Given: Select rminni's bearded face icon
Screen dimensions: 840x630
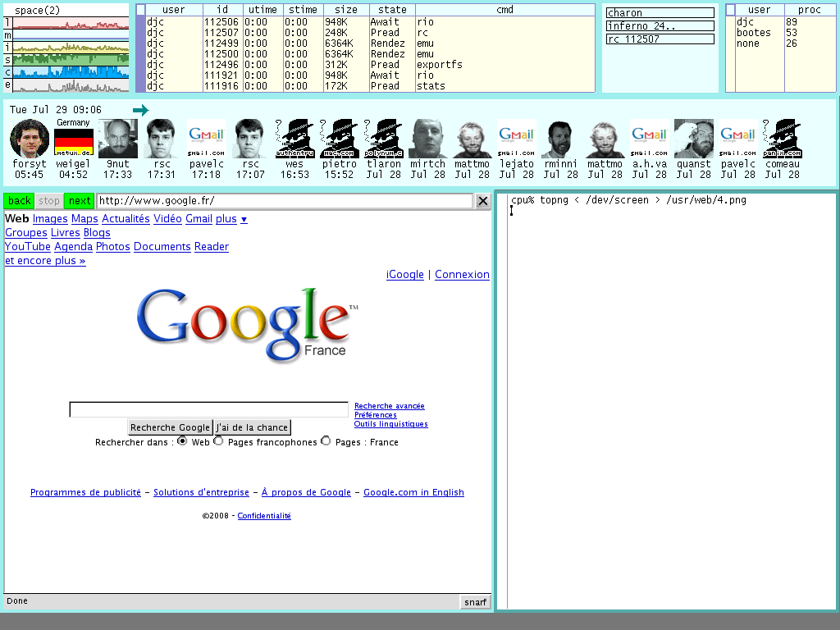Looking at the screenshot, I should 560,138.
